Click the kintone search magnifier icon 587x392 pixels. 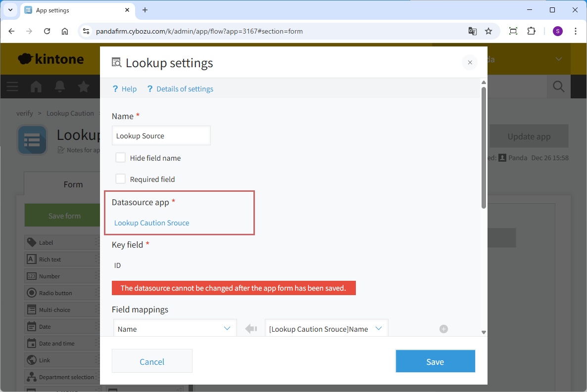[x=558, y=87]
